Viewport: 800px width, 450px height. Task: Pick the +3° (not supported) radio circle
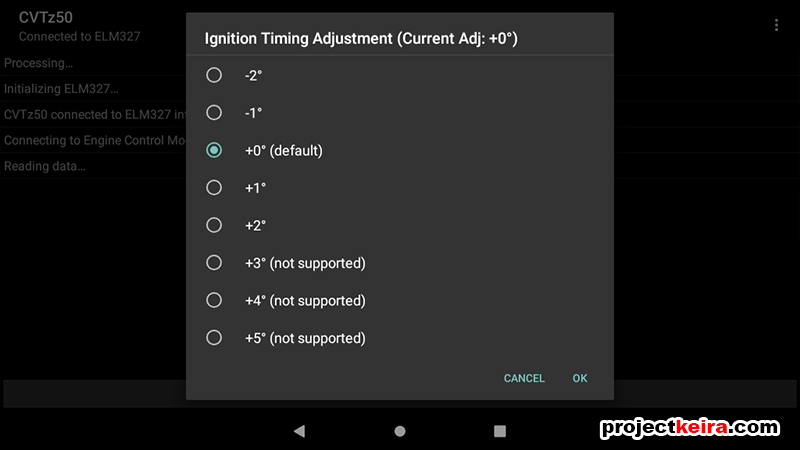(214, 263)
